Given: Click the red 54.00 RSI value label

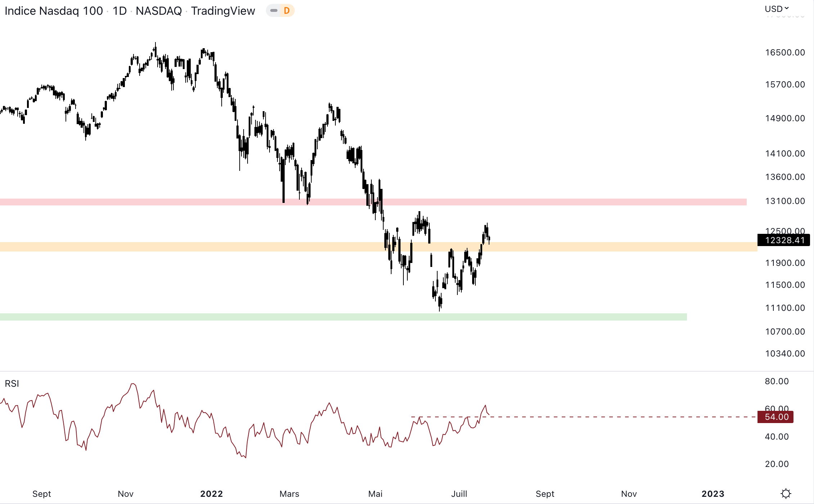Looking at the screenshot, I should 775,417.
